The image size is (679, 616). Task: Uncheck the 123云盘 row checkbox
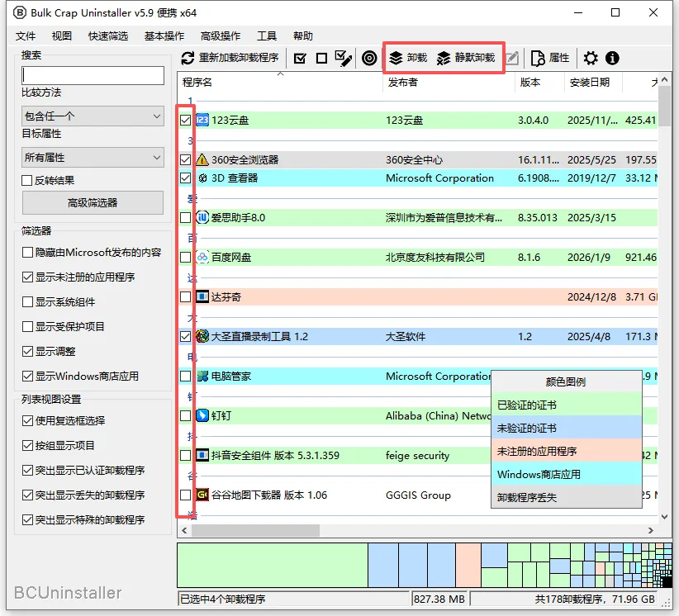pyautogui.click(x=185, y=120)
